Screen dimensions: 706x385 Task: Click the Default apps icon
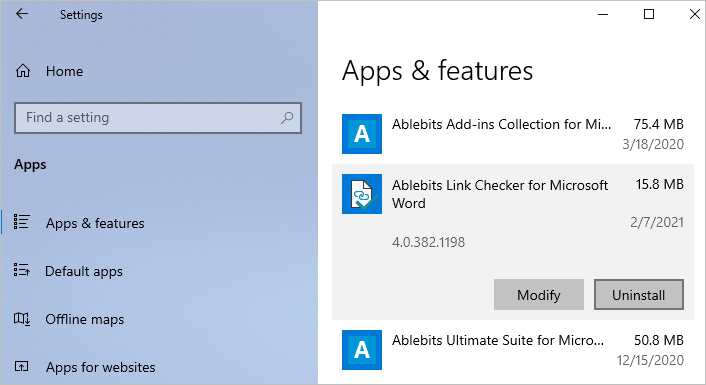point(22,270)
